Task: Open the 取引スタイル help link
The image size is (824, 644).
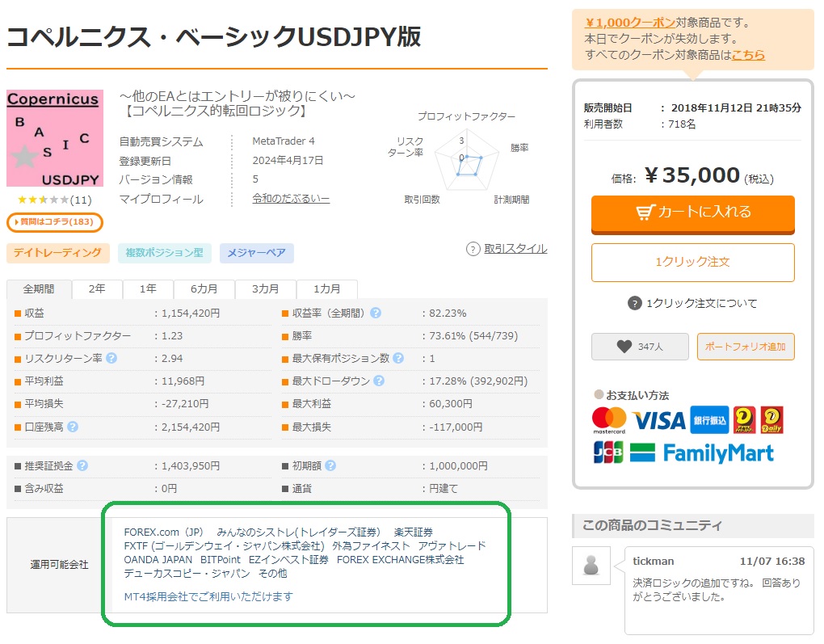Action: (x=515, y=249)
